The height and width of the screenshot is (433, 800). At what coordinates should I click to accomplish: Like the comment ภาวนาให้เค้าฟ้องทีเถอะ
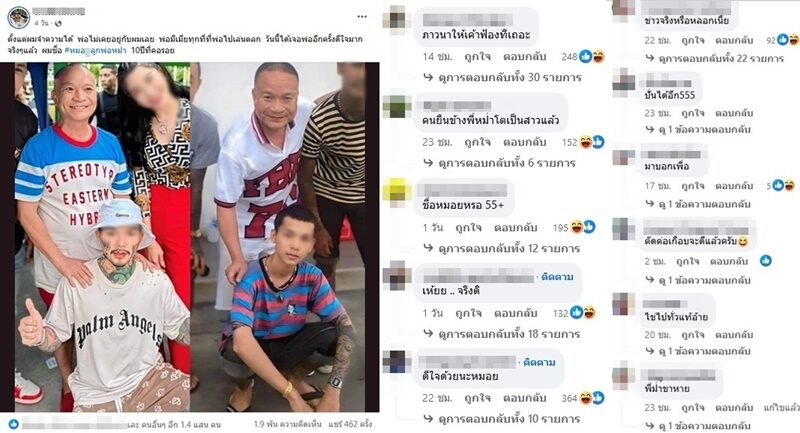[477, 57]
